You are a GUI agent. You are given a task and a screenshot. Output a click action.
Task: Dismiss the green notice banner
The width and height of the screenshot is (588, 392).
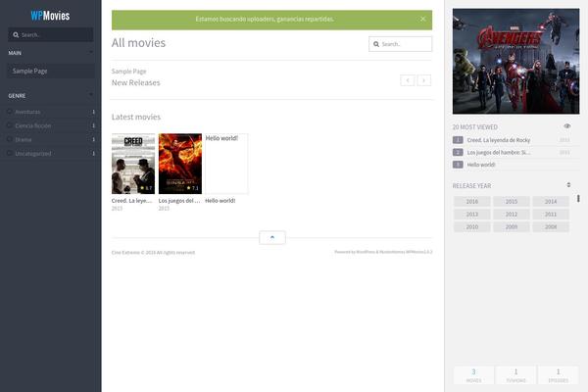click(423, 19)
